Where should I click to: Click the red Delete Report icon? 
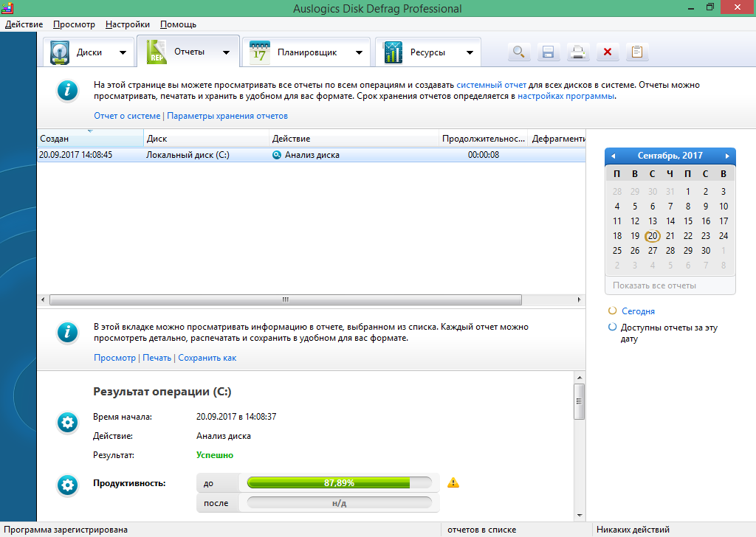point(607,52)
